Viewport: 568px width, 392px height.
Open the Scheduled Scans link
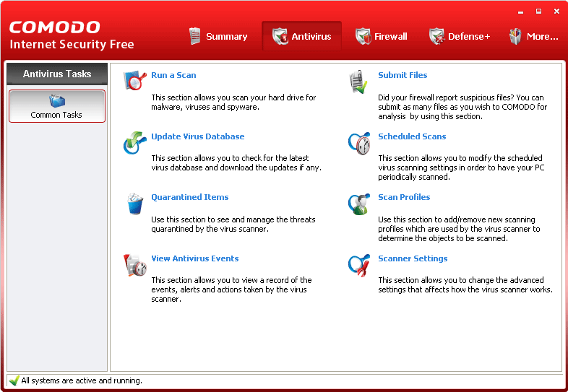412,136
